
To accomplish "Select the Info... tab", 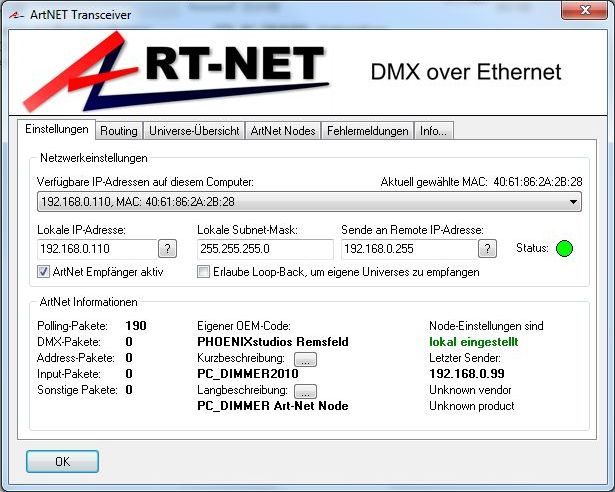I will (434, 131).
